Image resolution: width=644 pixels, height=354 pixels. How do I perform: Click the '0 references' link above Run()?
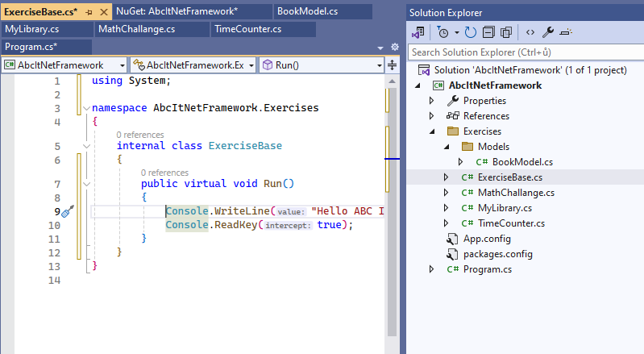[x=164, y=173]
